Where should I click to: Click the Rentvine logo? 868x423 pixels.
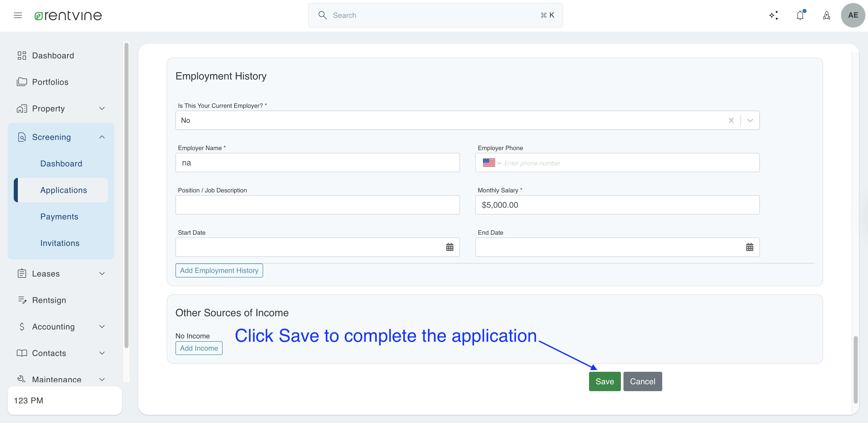68,16
